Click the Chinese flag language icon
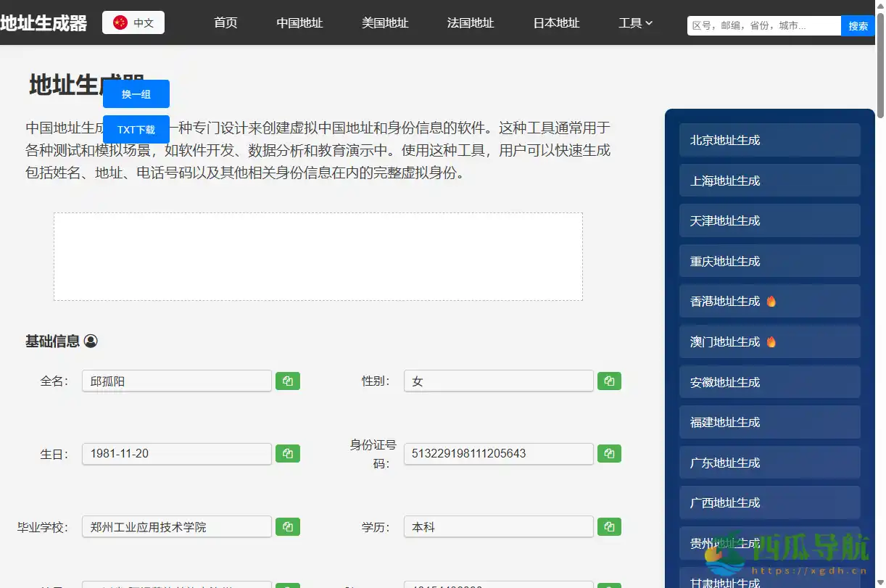This screenshot has width=886, height=588. pos(118,22)
